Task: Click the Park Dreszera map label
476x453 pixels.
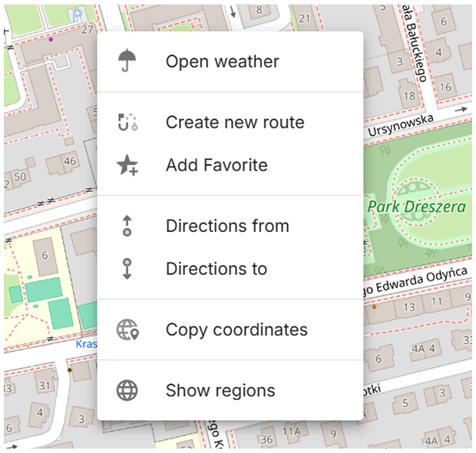Action: (x=416, y=207)
